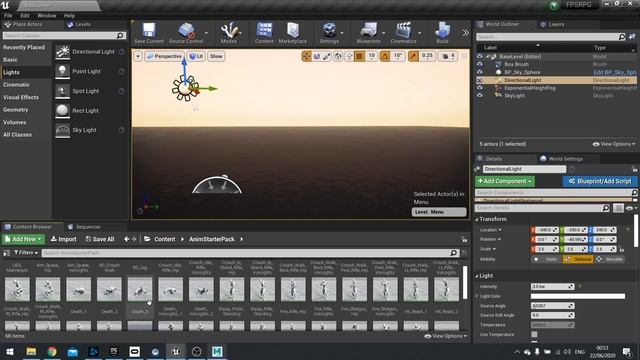Open the Help menu
The width and height of the screenshot is (640, 360).
tap(69, 16)
